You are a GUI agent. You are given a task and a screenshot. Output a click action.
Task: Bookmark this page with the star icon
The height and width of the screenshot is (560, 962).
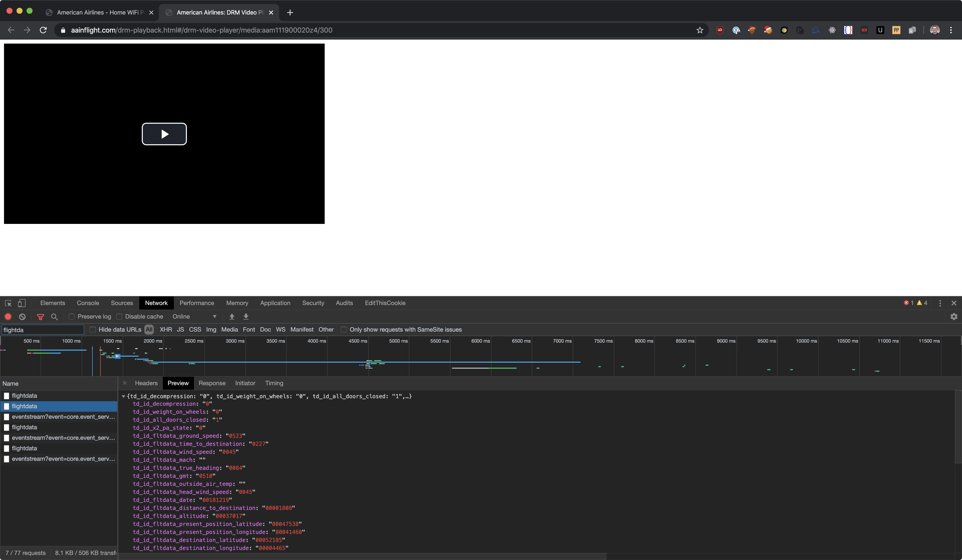[x=699, y=30]
